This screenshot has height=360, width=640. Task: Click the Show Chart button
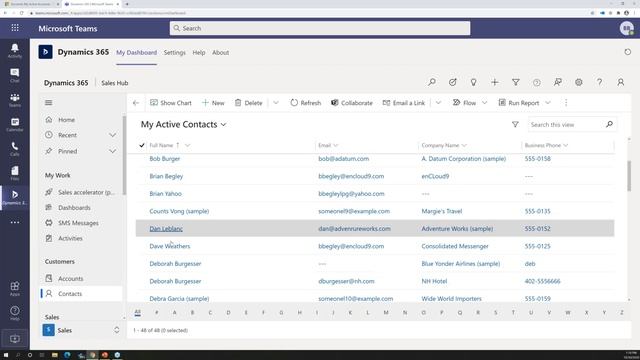(x=171, y=103)
